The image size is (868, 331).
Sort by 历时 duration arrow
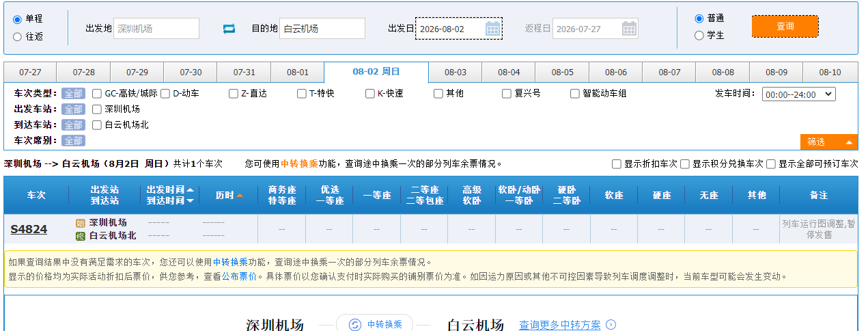240,196
